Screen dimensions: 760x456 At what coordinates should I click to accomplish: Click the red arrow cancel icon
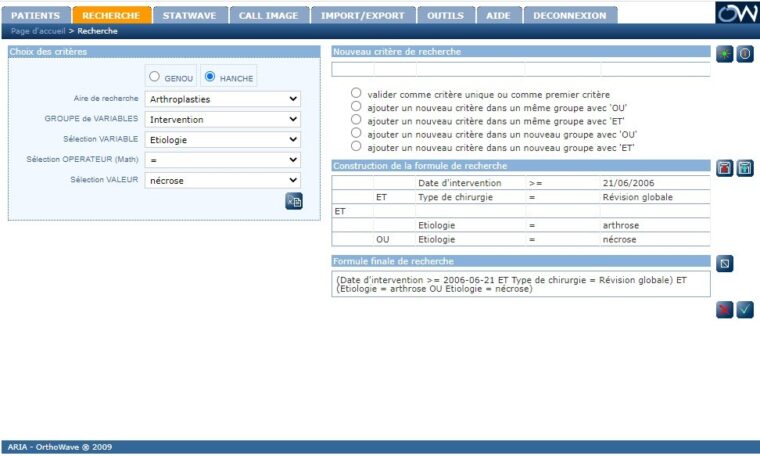(724, 310)
